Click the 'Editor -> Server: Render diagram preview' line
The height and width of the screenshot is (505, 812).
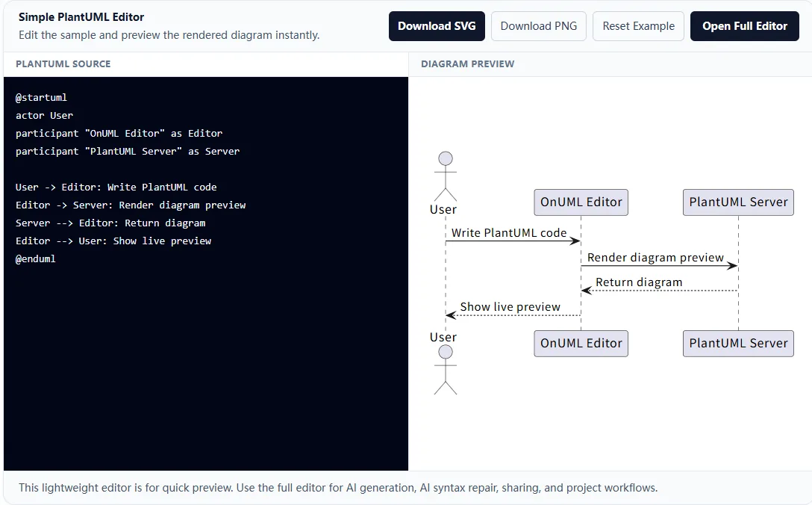(131, 205)
